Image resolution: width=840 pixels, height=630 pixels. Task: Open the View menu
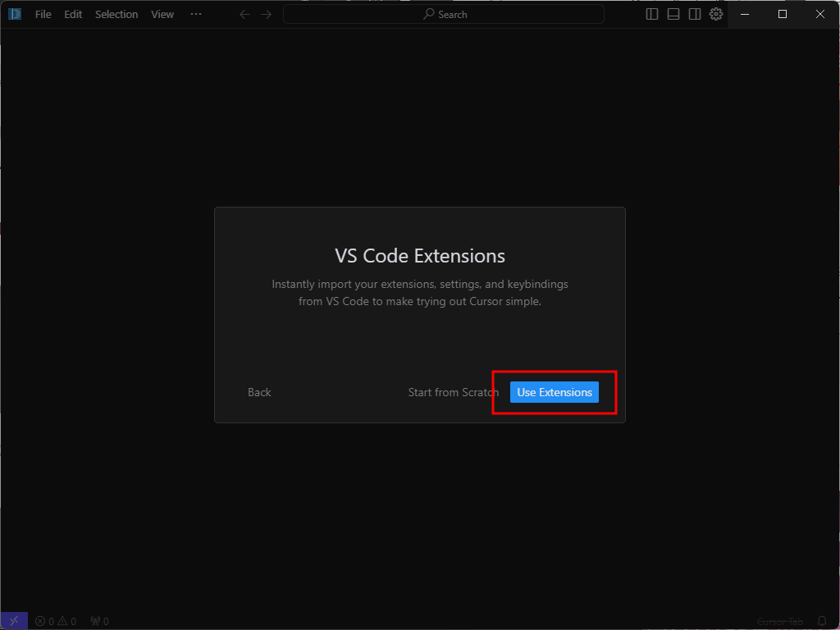pyautogui.click(x=162, y=15)
